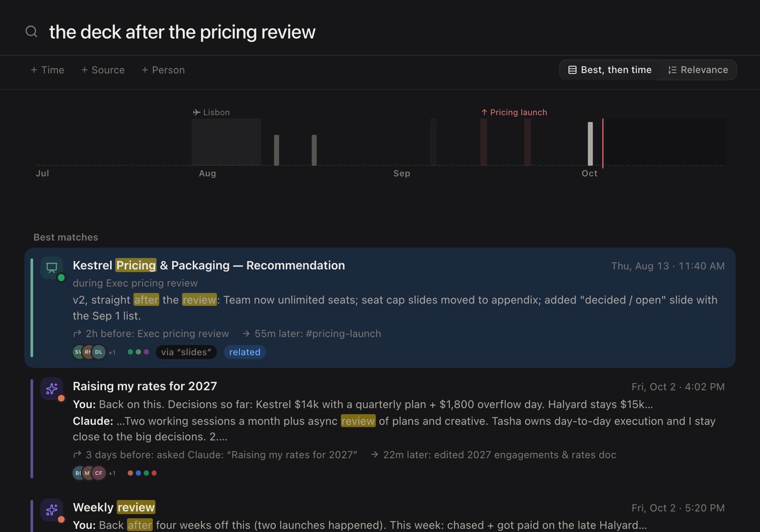The image size is (760, 532).
Task: Click the 'Fri, Oct 2 · 5:20 PM' timestamp
Action: 678,508
